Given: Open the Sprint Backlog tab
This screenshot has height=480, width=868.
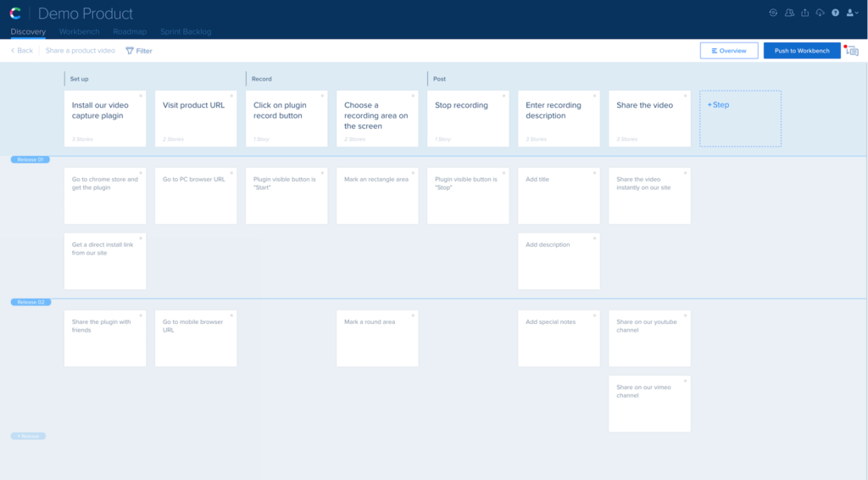Looking at the screenshot, I should 186,31.
